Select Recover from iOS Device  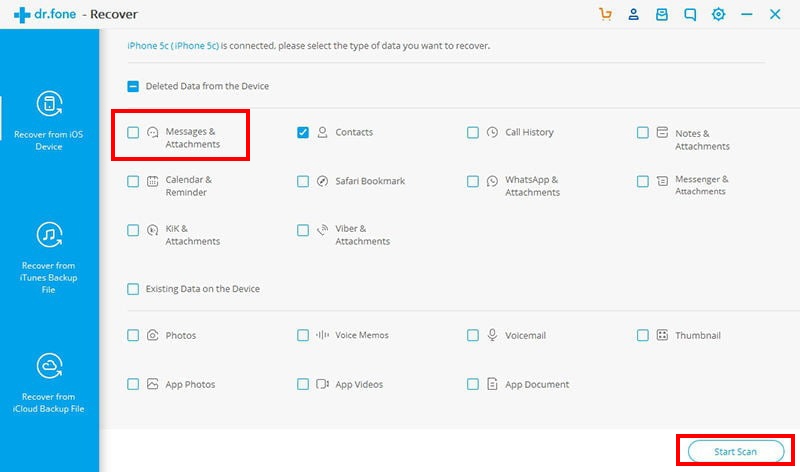(49, 120)
